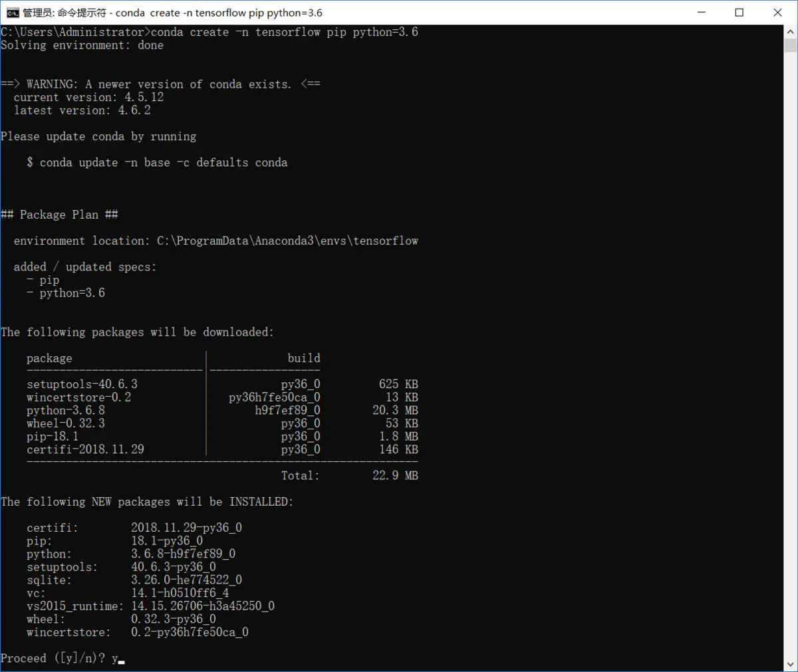Click 'pip:' in install list
Screen dimensions: 798x672
pos(39,541)
